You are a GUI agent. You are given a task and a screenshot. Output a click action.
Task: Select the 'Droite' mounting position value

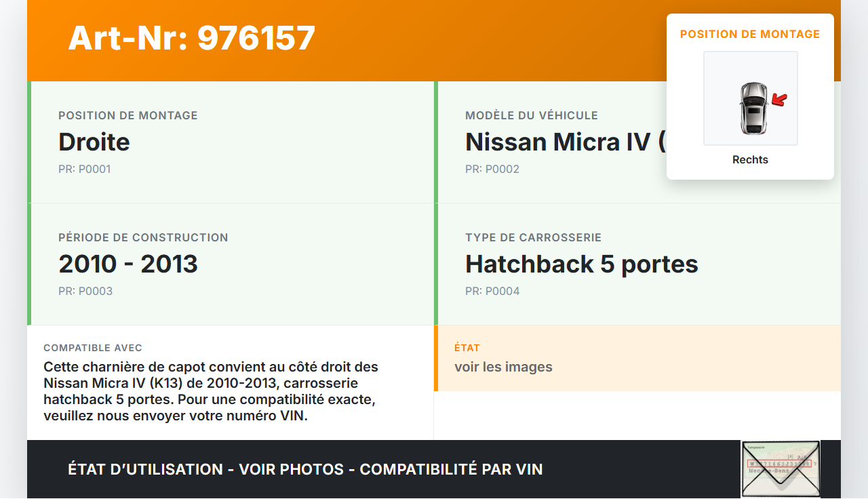pyautogui.click(x=94, y=142)
